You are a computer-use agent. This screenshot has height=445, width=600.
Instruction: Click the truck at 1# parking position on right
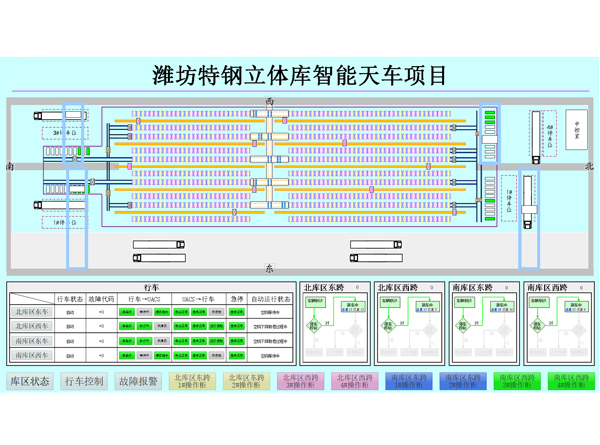click(x=528, y=200)
